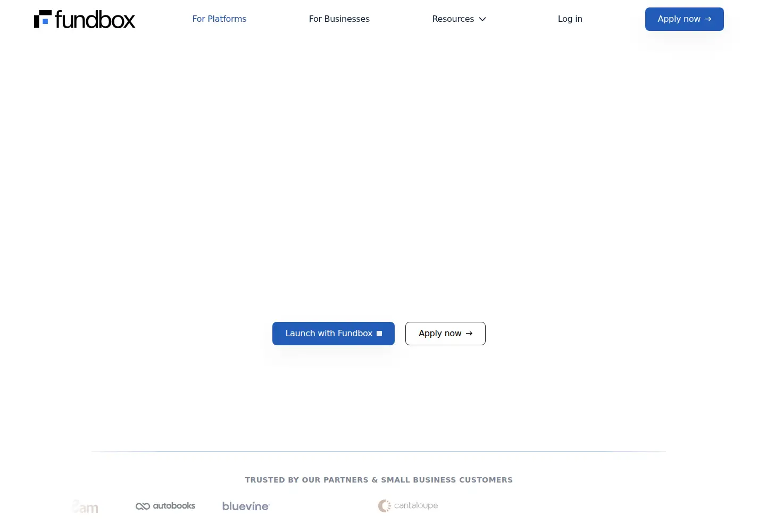Screen dimensions: 766x532
Task: Go to For Businesses
Action: pyautogui.click(x=339, y=19)
